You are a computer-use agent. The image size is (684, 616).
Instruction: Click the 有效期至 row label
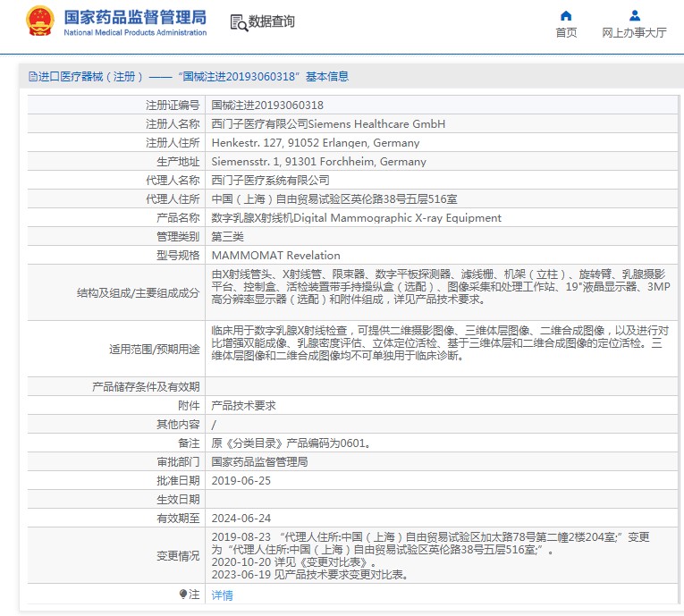178,519
